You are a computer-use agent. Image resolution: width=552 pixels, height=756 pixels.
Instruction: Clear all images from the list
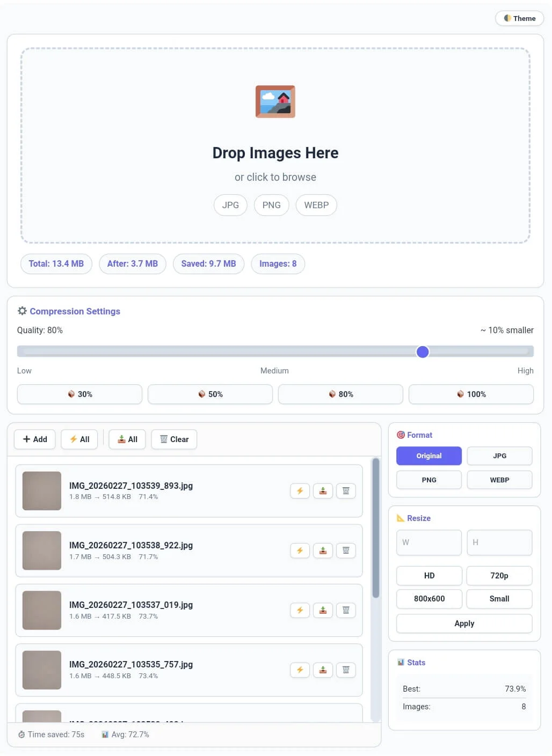pos(174,439)
